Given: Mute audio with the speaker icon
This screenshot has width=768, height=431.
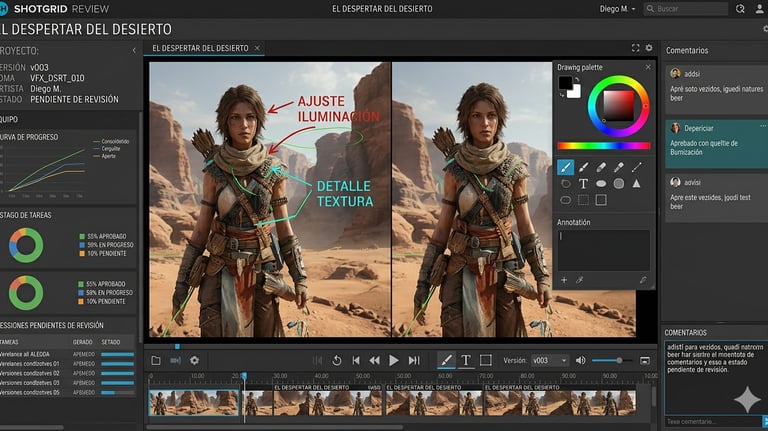Looking at the screenshot, I should [579, 360].
